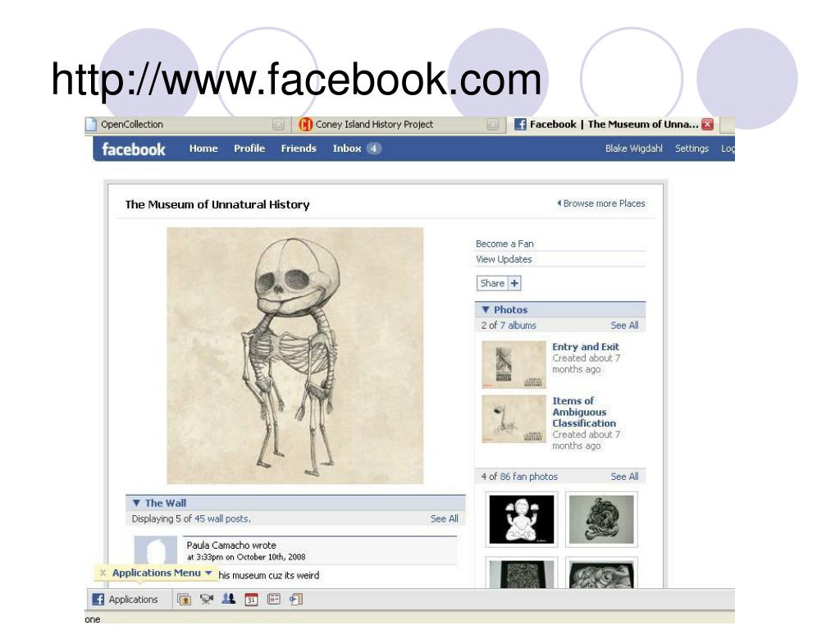
Task: Open Blake Wigdahl's account link
Action: point(634,148)
